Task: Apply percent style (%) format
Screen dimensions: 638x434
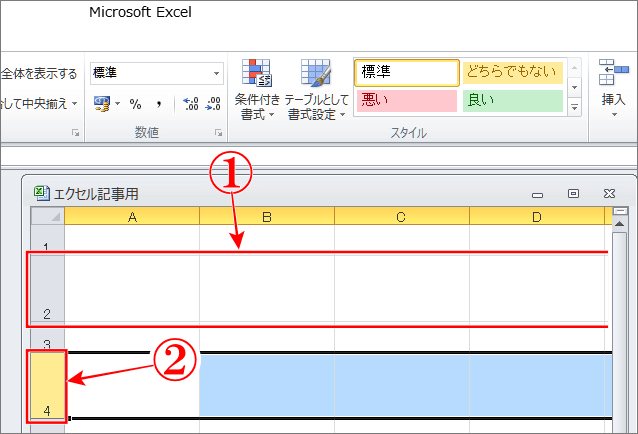Action: pyautogui.click(x=135, y=104)
